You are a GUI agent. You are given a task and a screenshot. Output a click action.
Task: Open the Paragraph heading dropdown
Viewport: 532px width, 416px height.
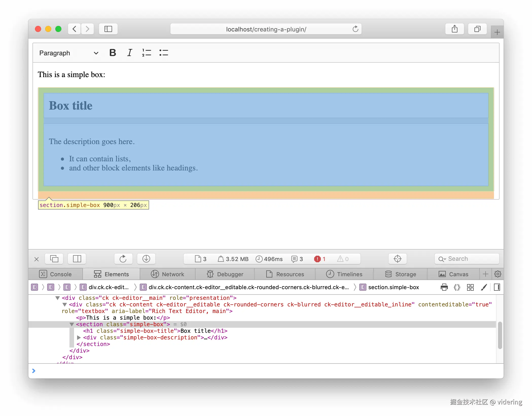68,53
